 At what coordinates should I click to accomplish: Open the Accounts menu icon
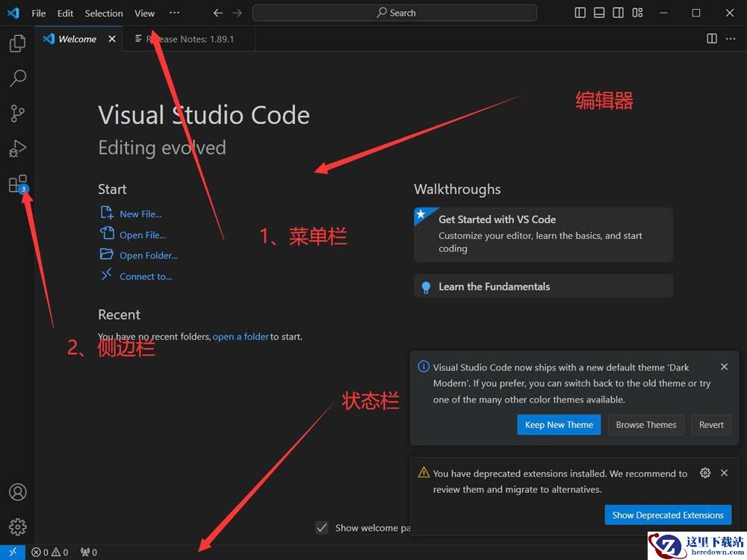point(18,492)
